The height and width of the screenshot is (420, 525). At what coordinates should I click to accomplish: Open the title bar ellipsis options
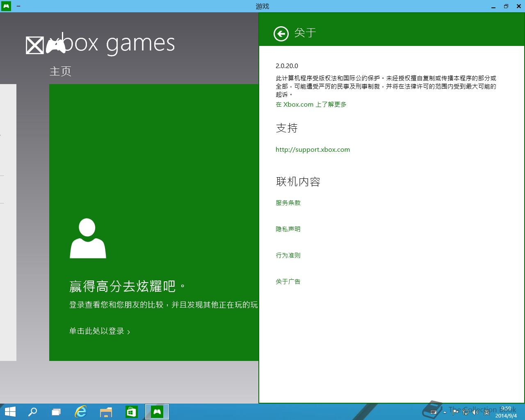pos(18,6)
